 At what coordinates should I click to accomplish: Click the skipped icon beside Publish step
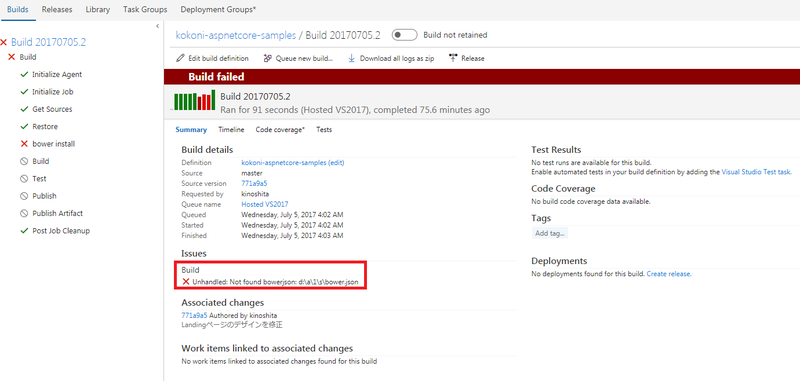point(24,196)
